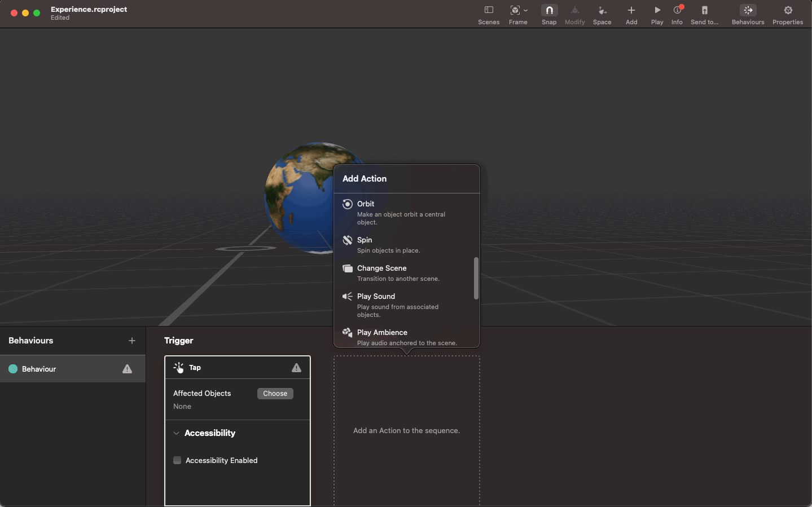The image size is (812, 507).
Task: Toggle the Snap magnet tool
Action: (548, 10)
